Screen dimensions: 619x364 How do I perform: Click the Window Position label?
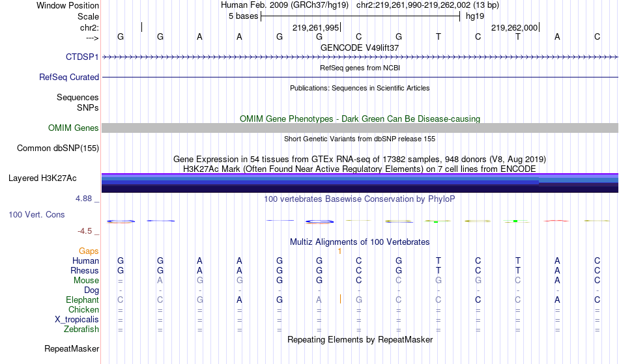tap(68, 5)
